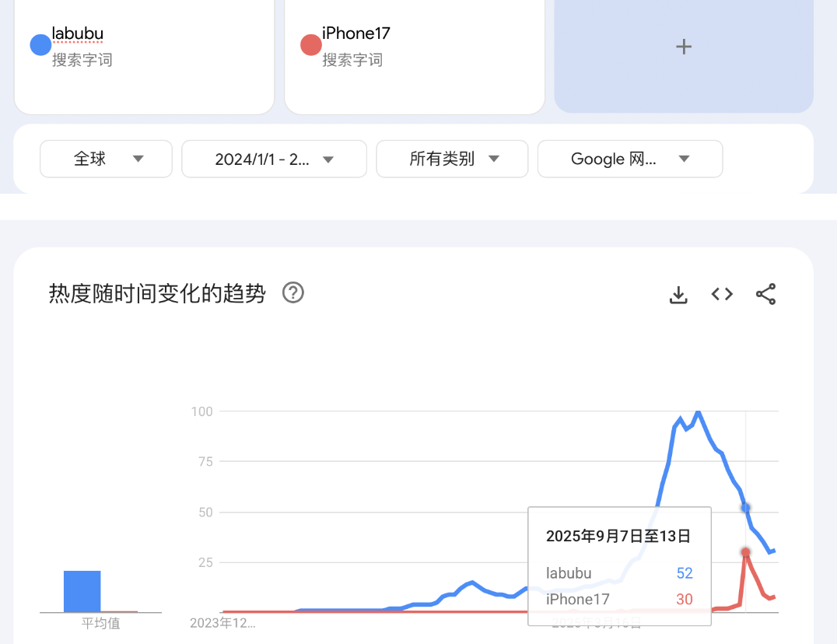
Task: Open the 所有类别 category dropdown
Action: tap(452, 159)
